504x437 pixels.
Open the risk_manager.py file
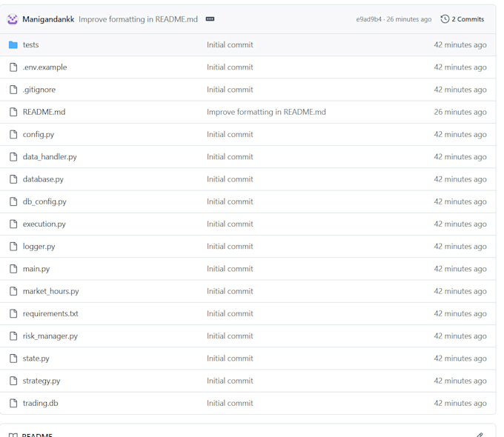[50, 336]
